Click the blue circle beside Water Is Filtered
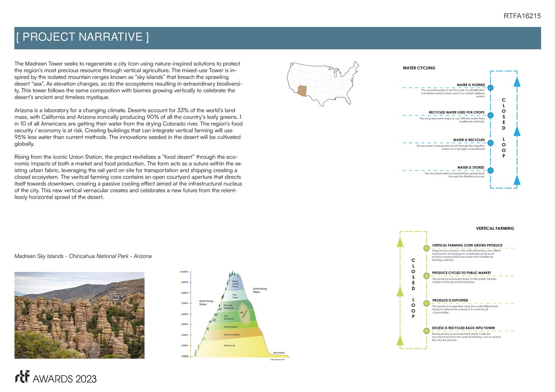This screenshot has height=392, width=555. (490, 88)
